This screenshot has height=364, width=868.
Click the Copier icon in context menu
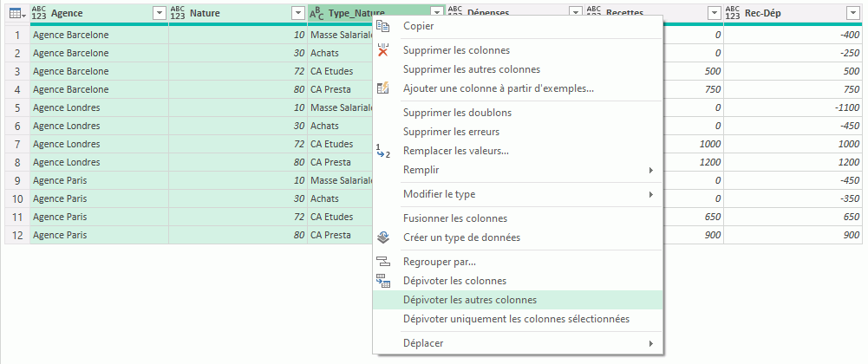[x=382, y=26]
